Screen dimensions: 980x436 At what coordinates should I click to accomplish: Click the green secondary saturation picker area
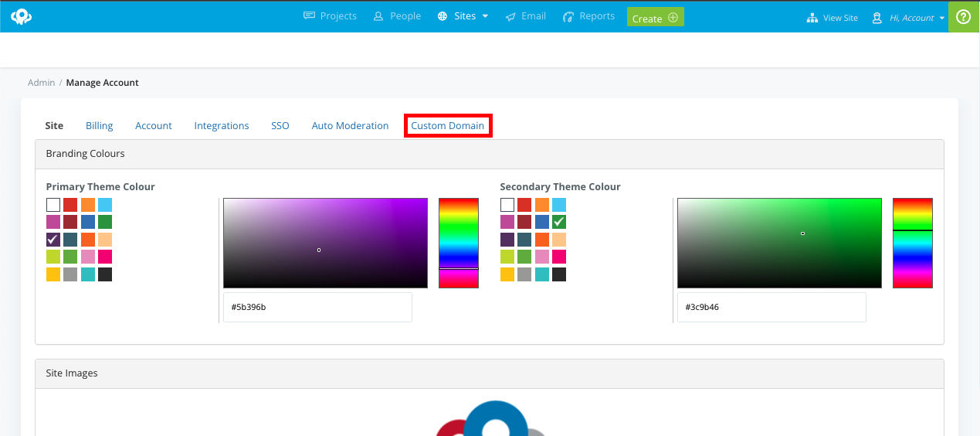point(779,243)
